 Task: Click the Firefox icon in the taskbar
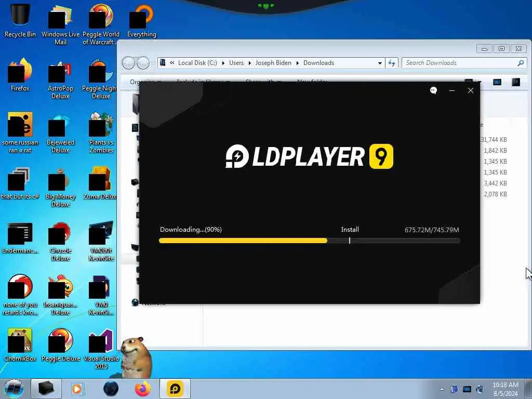(143, 389)
